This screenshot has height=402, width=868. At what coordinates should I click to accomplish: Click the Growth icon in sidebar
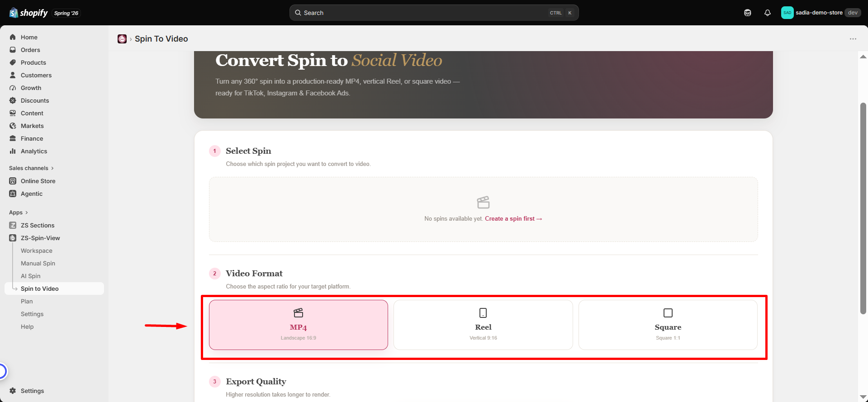click(13, 88)
